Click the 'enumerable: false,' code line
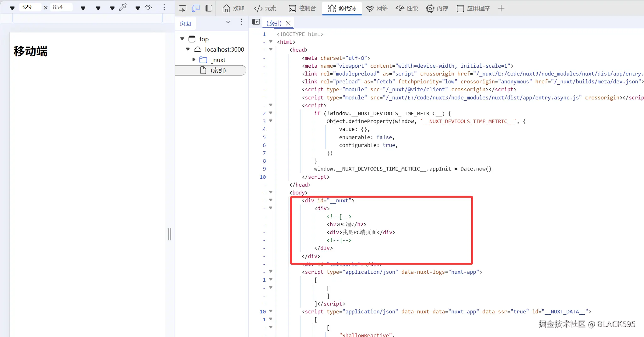The image size is (644, 337). point(367,137)
